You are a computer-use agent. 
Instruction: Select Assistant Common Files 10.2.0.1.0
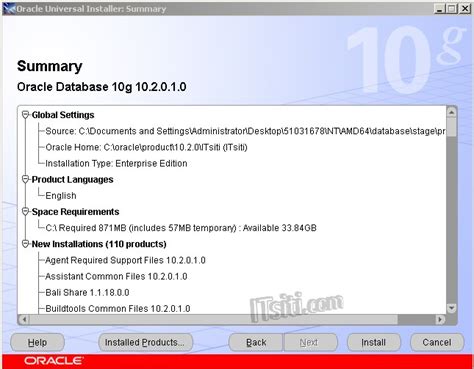[116, 276]
